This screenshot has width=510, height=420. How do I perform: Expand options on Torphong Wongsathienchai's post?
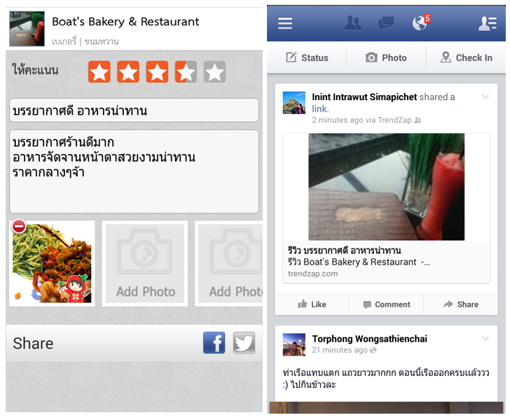click(x=485, y=339)
